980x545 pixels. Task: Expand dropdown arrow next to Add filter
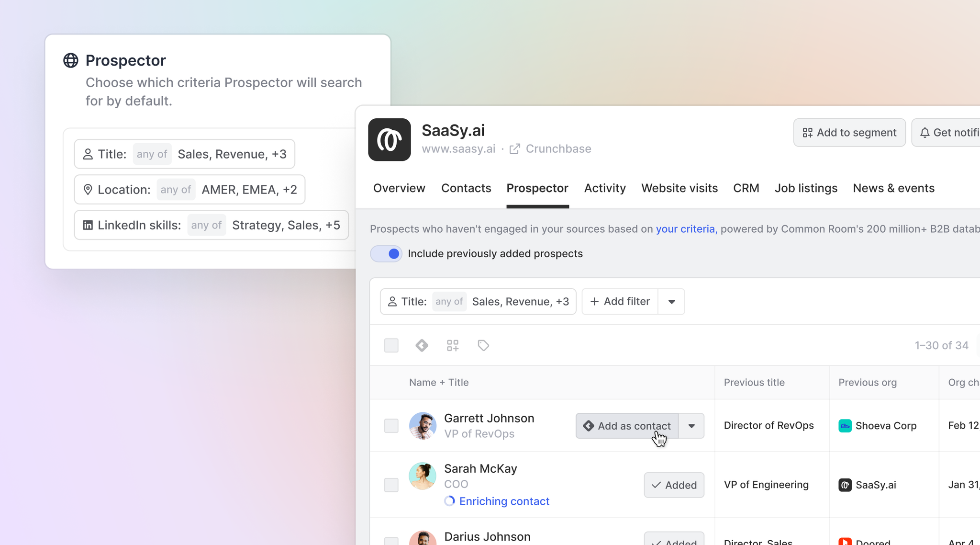[671, 302]
